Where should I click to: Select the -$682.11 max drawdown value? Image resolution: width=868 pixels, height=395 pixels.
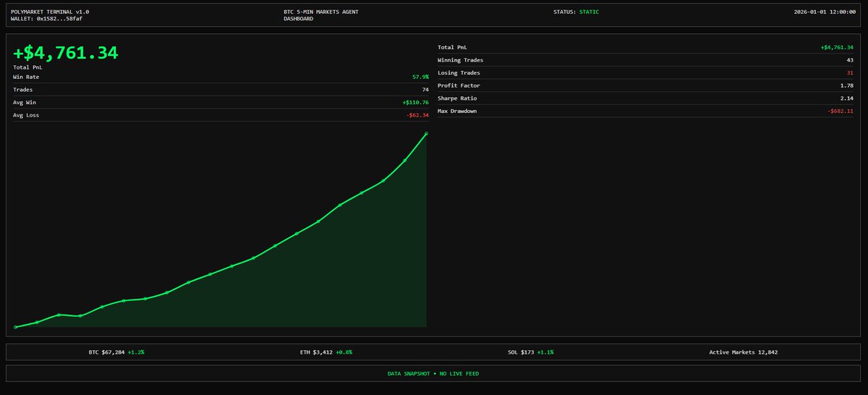841,111
